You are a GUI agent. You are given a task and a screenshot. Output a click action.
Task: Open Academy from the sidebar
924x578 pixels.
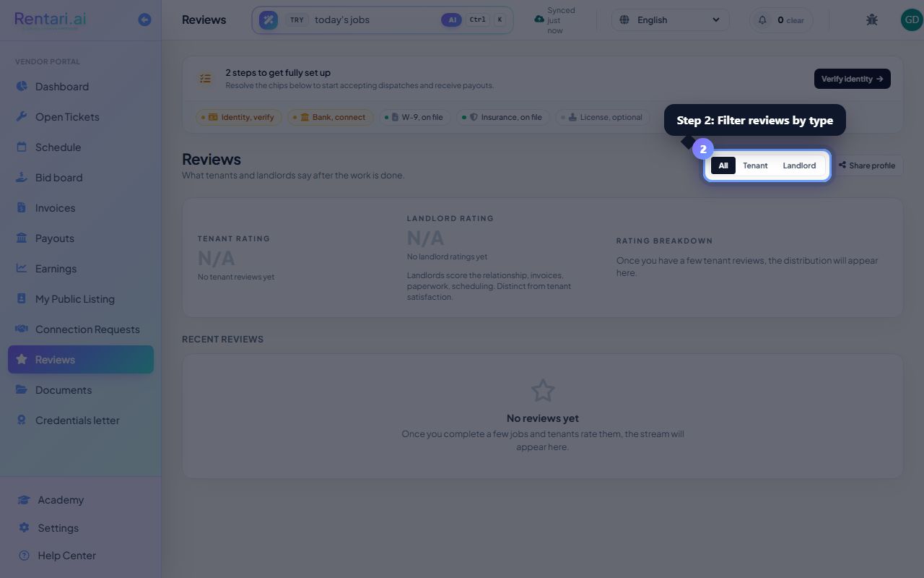(81, 500)
